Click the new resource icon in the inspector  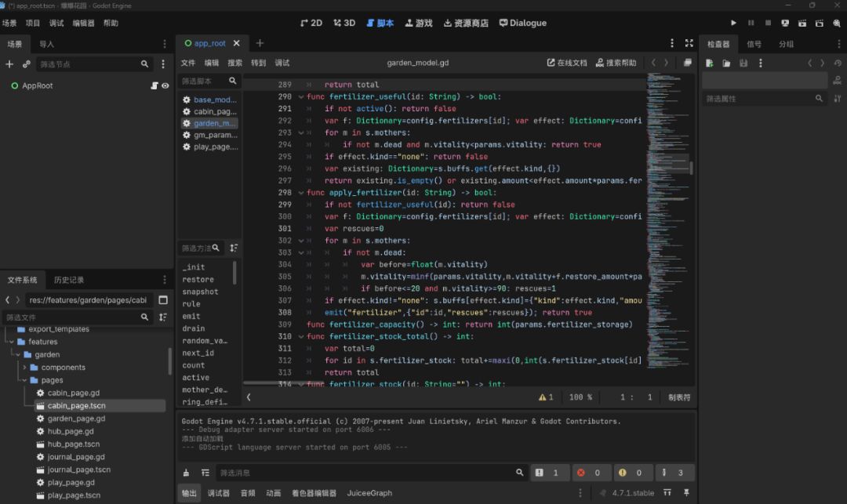709,63
